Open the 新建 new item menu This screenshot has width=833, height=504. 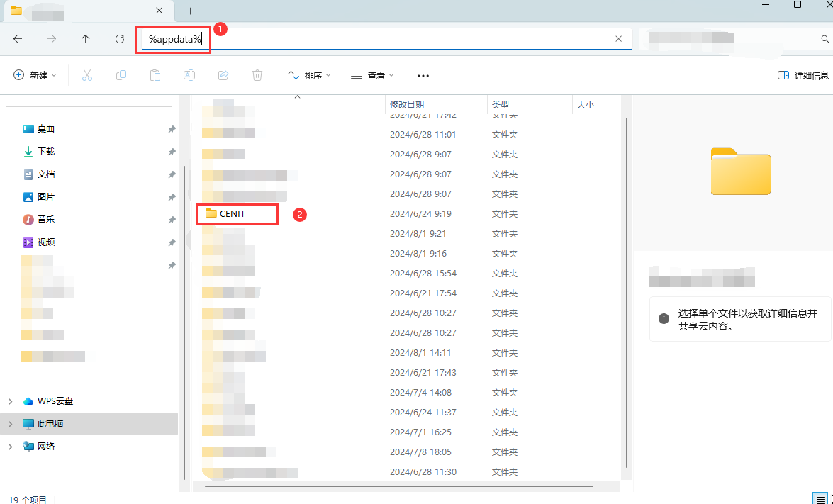34,74
